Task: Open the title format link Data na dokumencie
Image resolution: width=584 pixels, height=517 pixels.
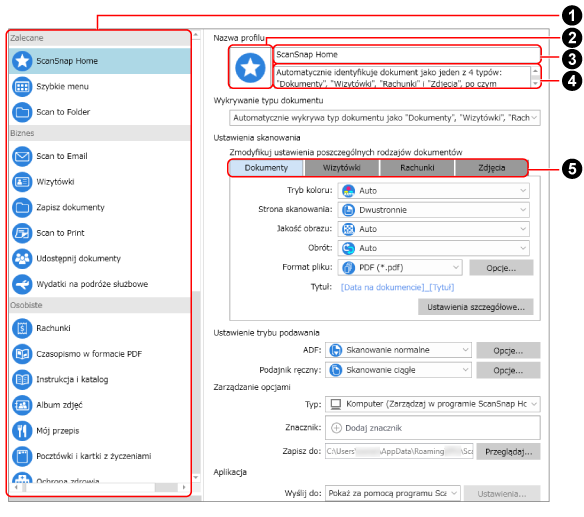Action: point(397,288)
